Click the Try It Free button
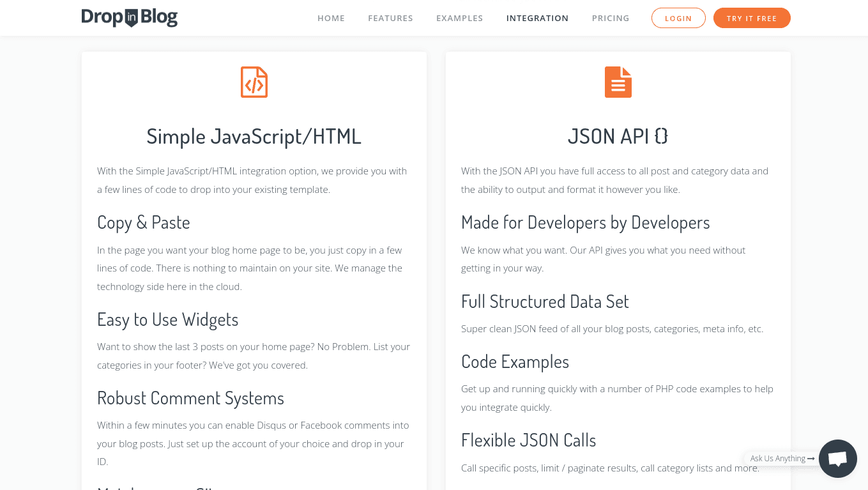868x490 pixels. [752, 18]
